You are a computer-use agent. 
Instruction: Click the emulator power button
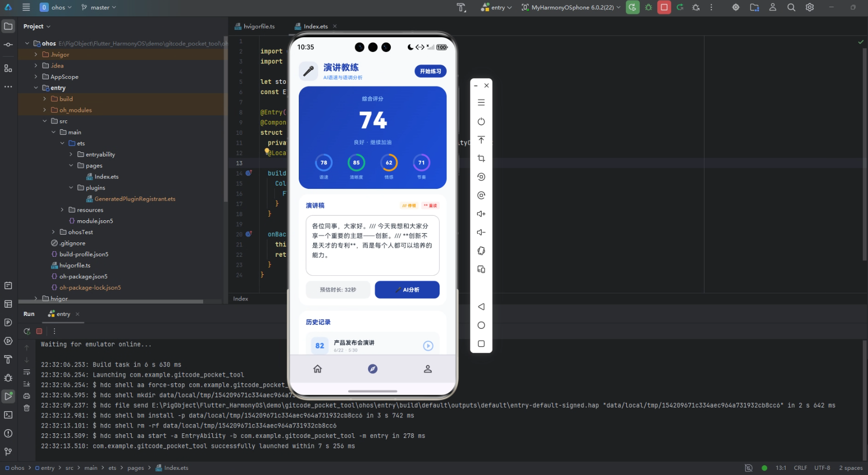click(x=481, y=121)
